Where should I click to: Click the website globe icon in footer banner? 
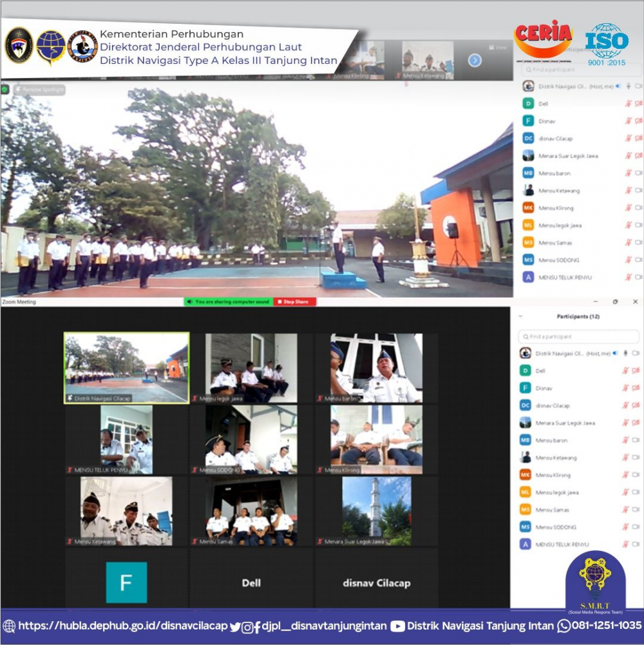point(9,626)
